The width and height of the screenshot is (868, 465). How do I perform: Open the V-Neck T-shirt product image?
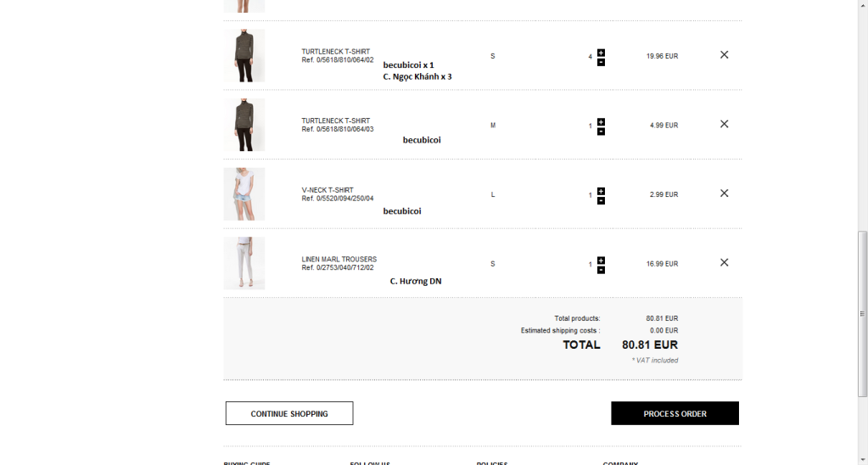244,194
